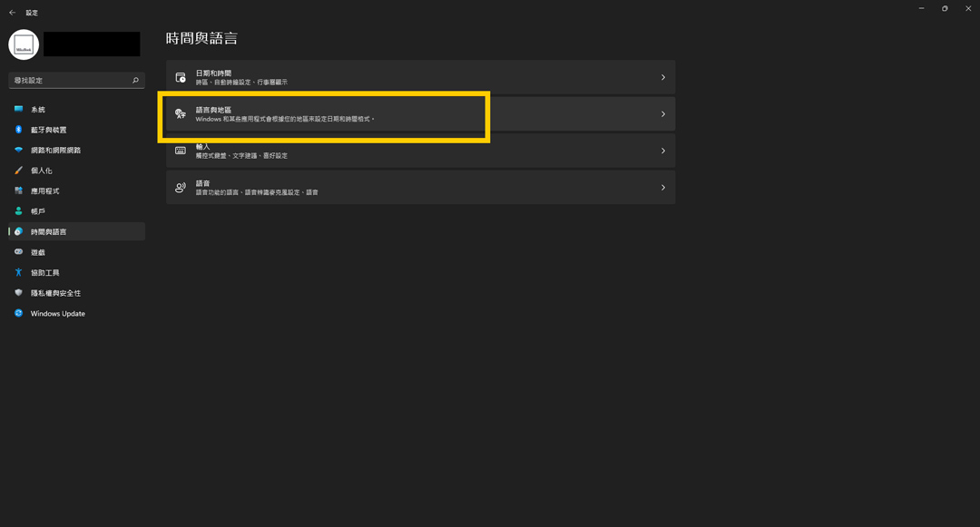Open 語言與地區 settings title
980x527 pixels.
(x=213, y=110)
